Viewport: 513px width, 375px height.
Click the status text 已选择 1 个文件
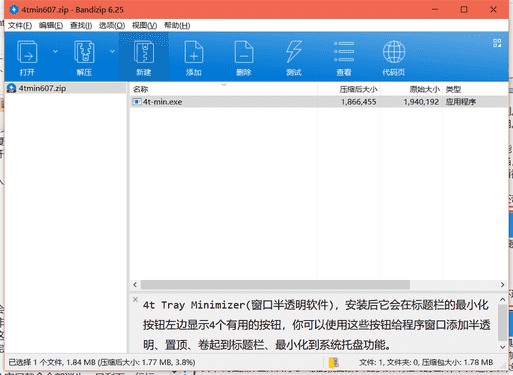(36, 362)
